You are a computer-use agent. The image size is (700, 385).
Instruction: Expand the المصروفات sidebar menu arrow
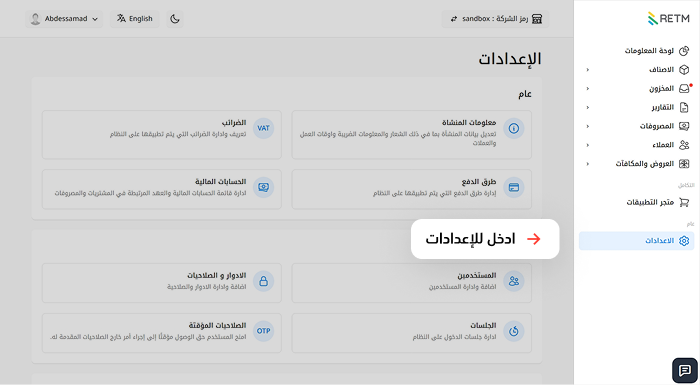pos(588,126)
